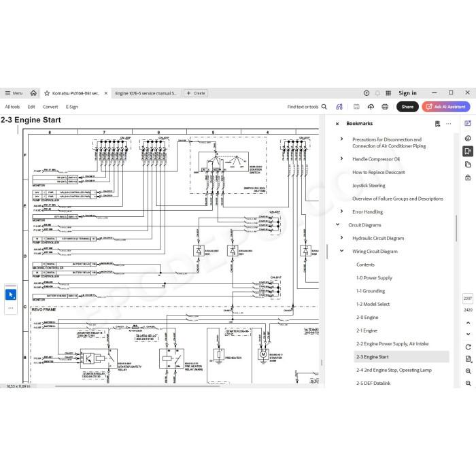Add a new bookmark icon
This screenshot has width=476, height=476.
pos(437,124)
